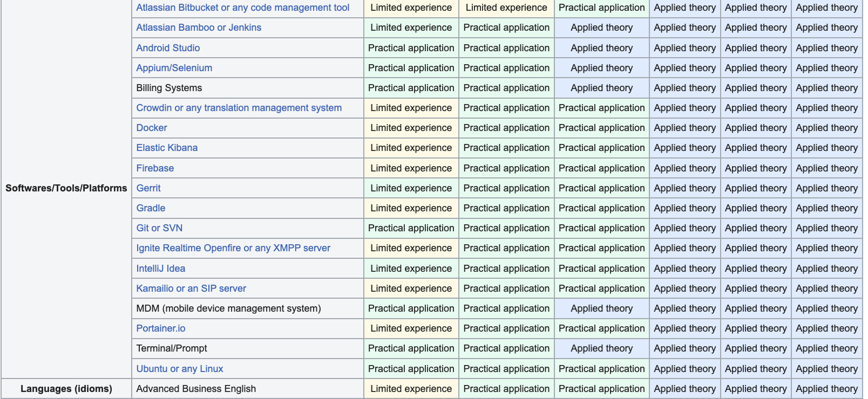
Task: Open the Elastic Kibana link
Action: click(167, 148)
